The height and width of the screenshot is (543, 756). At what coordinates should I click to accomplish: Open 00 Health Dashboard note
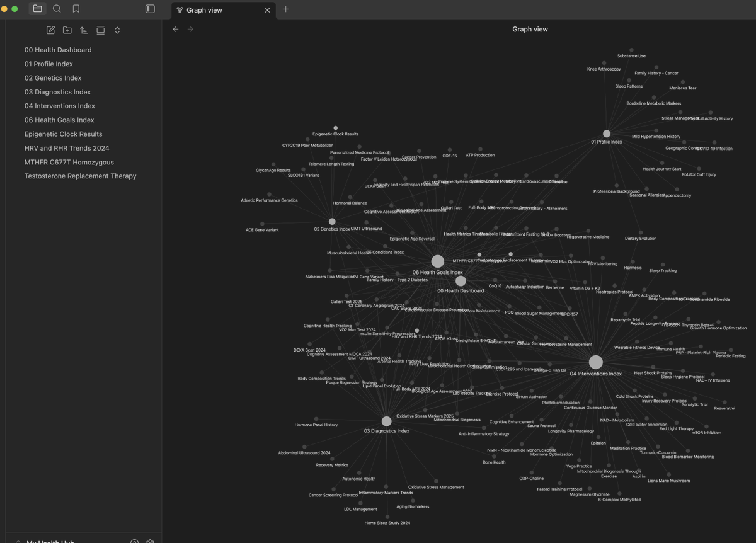pos(58,50)
